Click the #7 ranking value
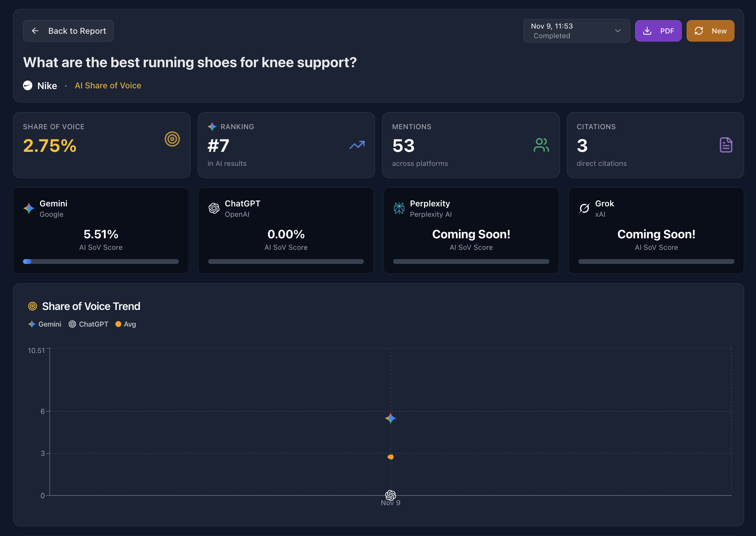Image resolution: width=756 pixels, height=536 pixels. 218,146
